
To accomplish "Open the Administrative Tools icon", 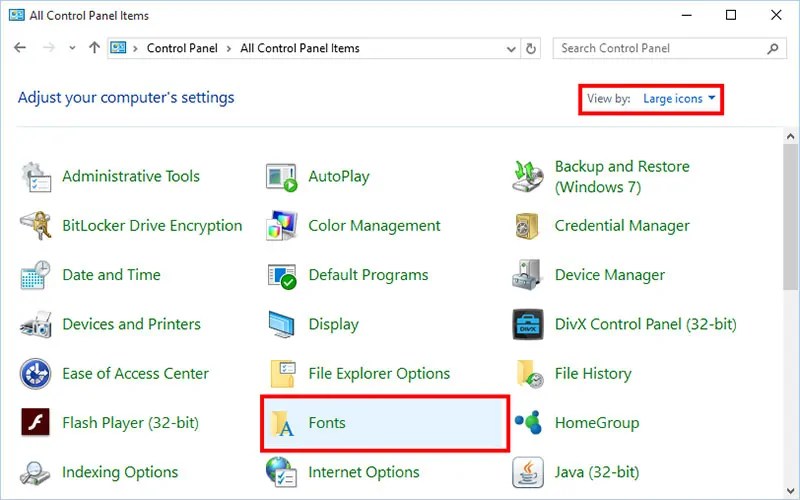I will pos(36,177).
